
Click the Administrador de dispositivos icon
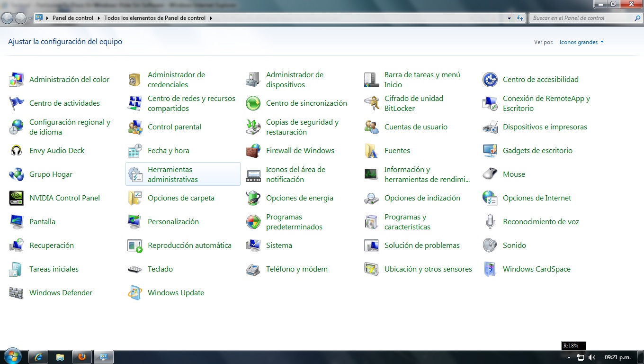(253, 80)
